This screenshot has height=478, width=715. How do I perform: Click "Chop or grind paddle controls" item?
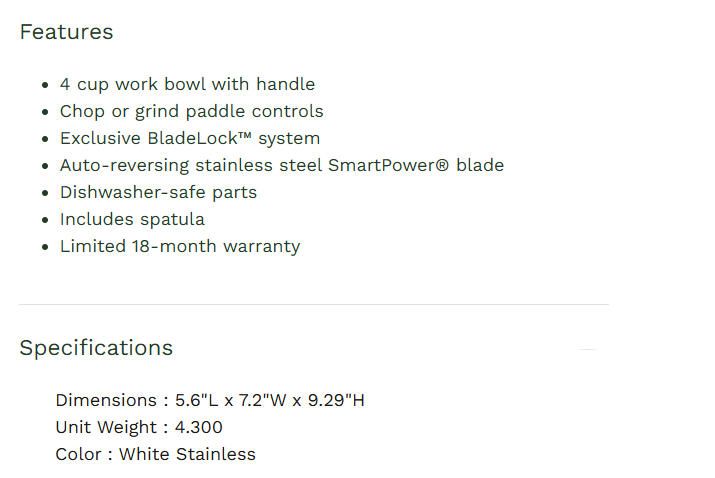tap(191, 111)
